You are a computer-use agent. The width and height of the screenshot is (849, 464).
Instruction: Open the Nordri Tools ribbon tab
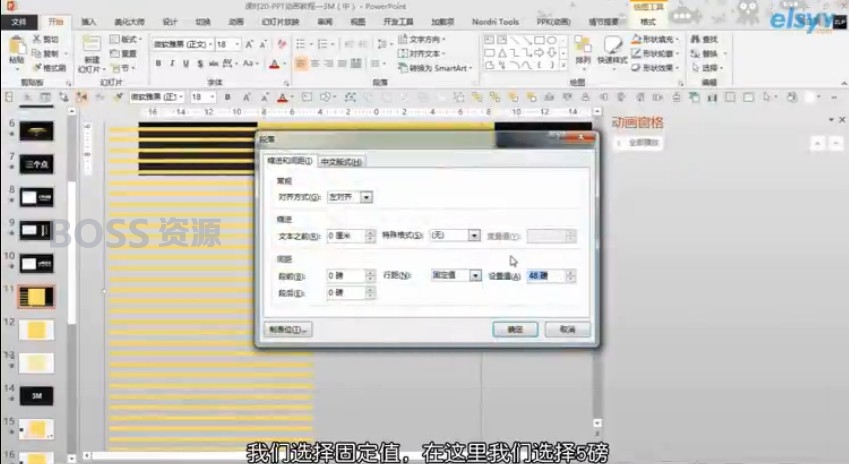[x=495, y=22]
